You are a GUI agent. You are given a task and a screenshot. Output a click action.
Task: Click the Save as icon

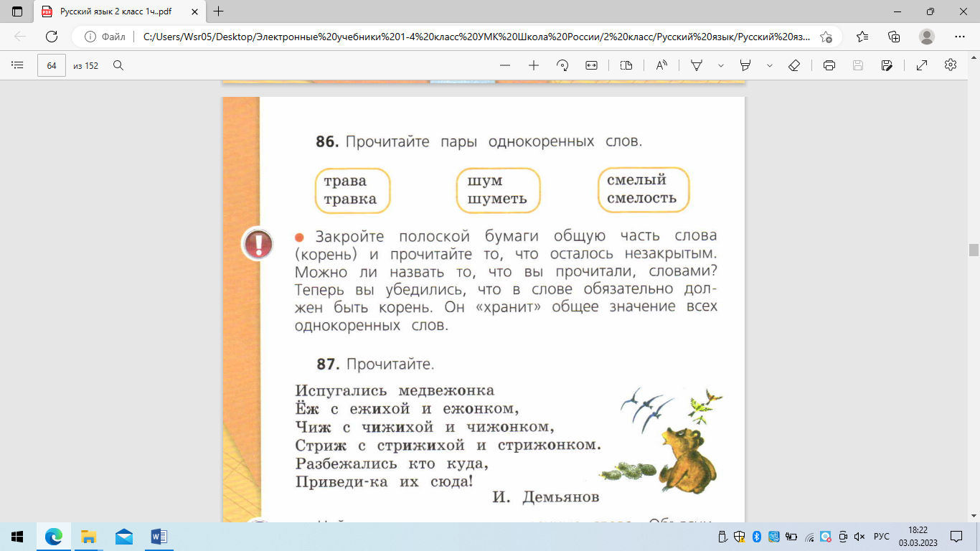tap(887, 65)
